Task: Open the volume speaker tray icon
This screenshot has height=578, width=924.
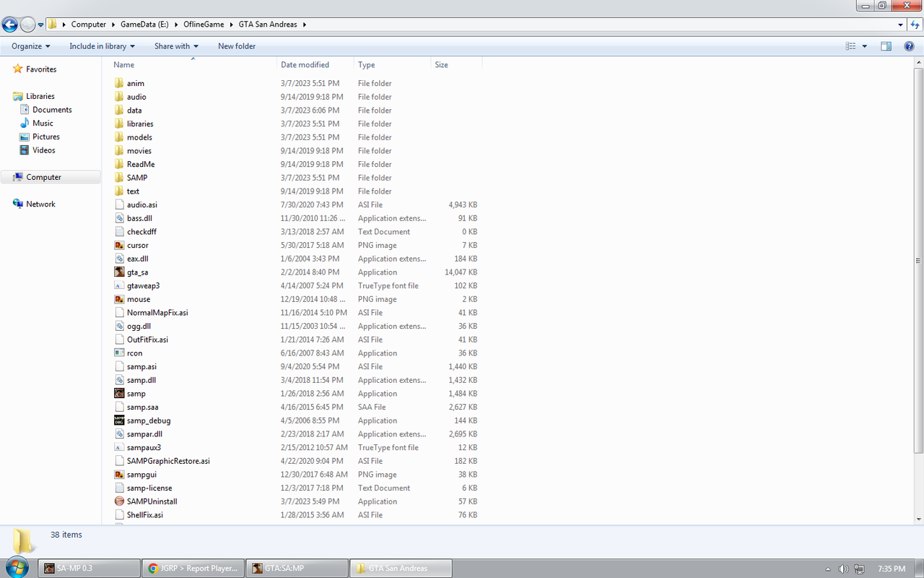Action: (843, 569)
